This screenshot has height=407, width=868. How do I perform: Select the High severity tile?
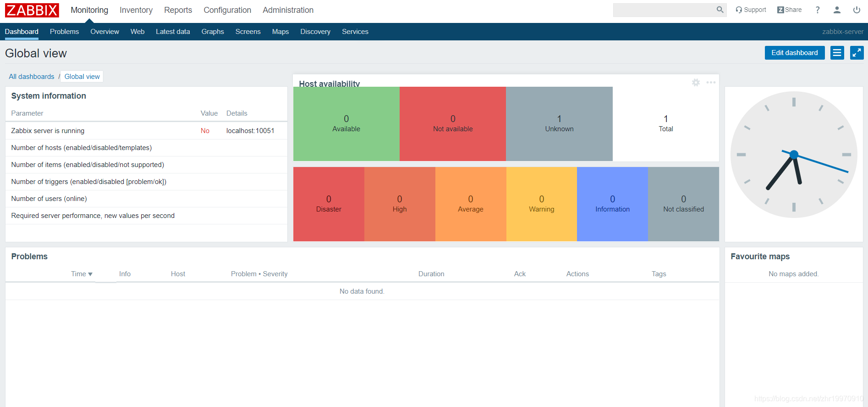tap(400, 204)
